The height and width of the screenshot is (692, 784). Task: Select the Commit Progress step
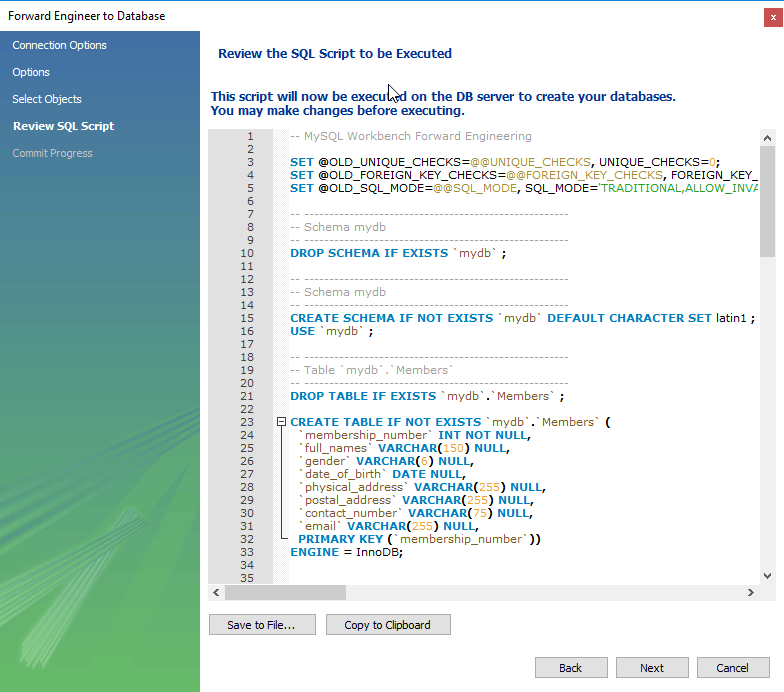(x=52, y=153)
